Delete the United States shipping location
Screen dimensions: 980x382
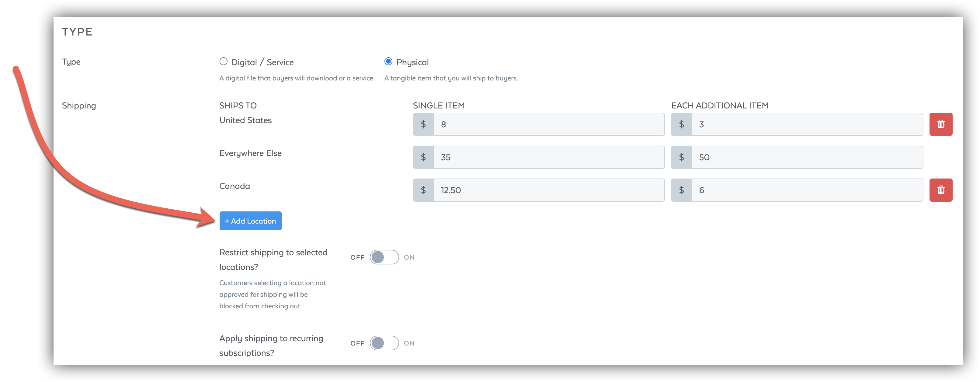tap(941, 124)
